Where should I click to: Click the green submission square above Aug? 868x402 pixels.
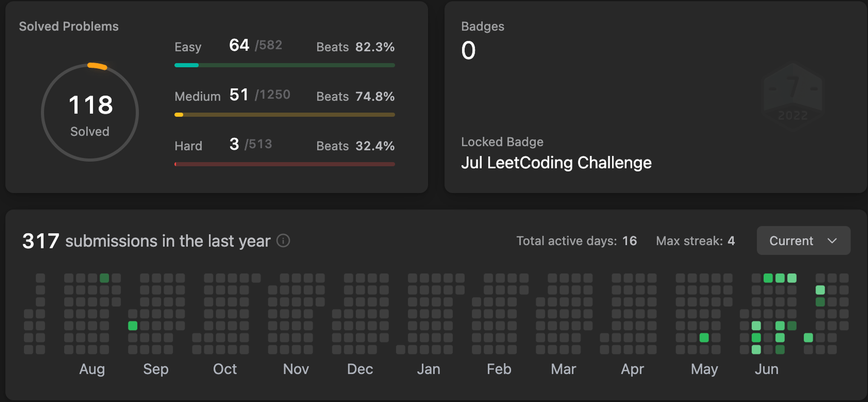click(104, 278)
